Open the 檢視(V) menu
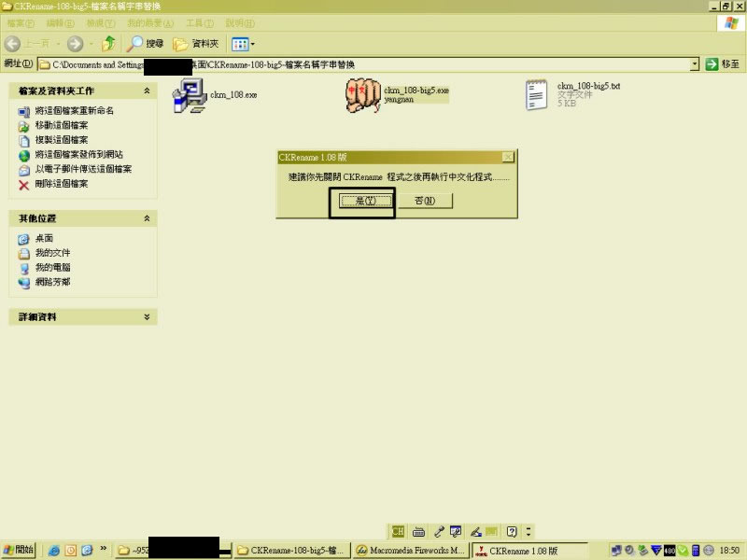 (x=101, y=23)
